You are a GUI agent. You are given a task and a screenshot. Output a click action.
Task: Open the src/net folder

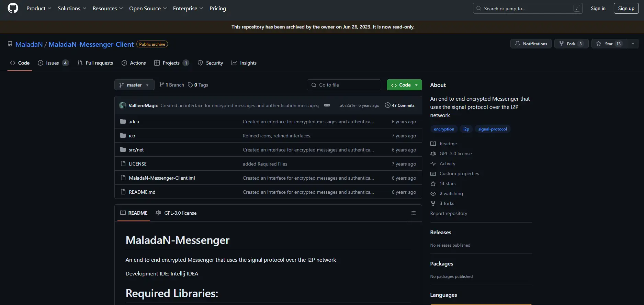coord(136,150)
